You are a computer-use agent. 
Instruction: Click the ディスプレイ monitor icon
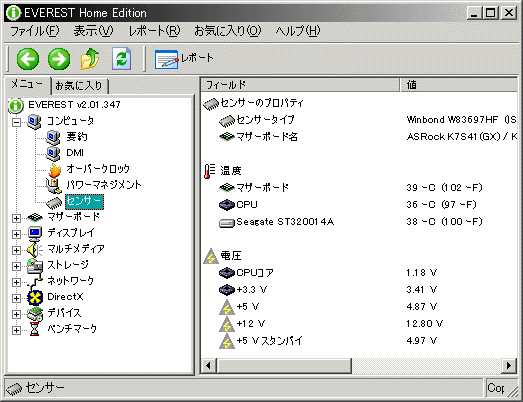pos(35,233)
